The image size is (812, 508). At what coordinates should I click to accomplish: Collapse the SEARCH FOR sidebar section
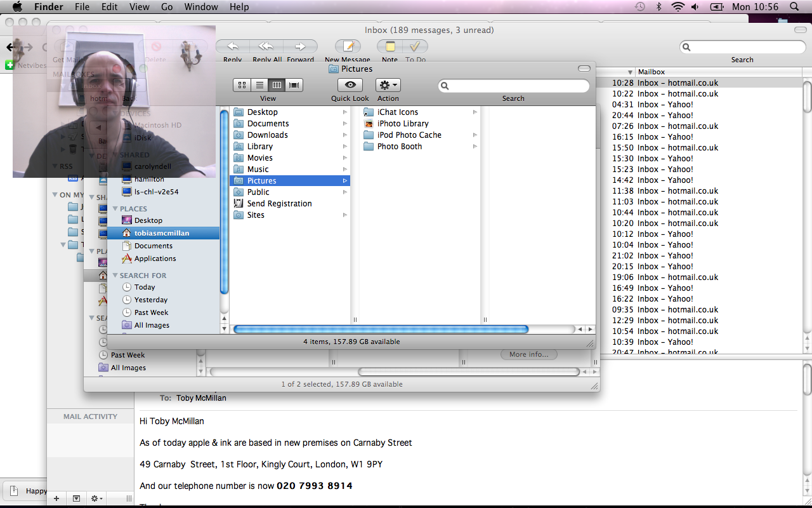click(115, 276)
